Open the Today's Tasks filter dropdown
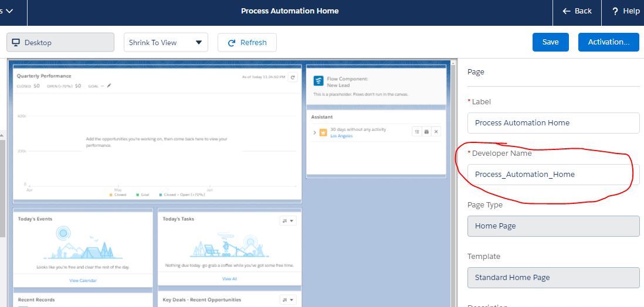The height and width of the screenshot is (307, 644). 288,221
